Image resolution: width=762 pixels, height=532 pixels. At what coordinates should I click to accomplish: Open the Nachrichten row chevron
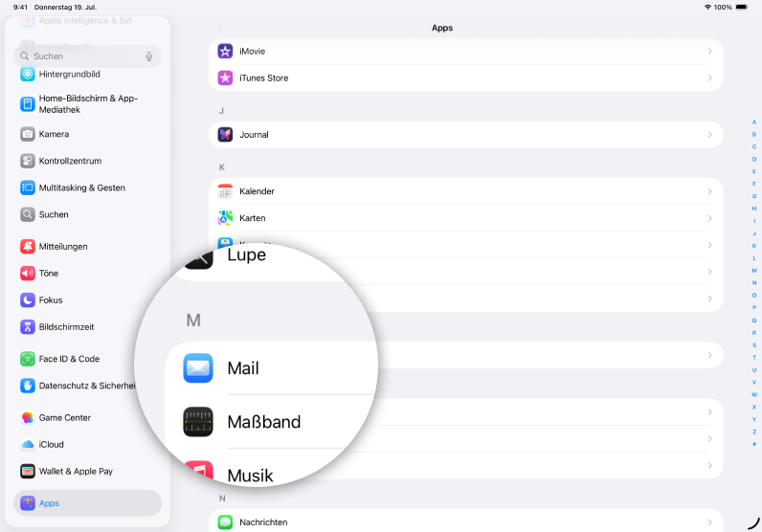click(x=709, y=522)
